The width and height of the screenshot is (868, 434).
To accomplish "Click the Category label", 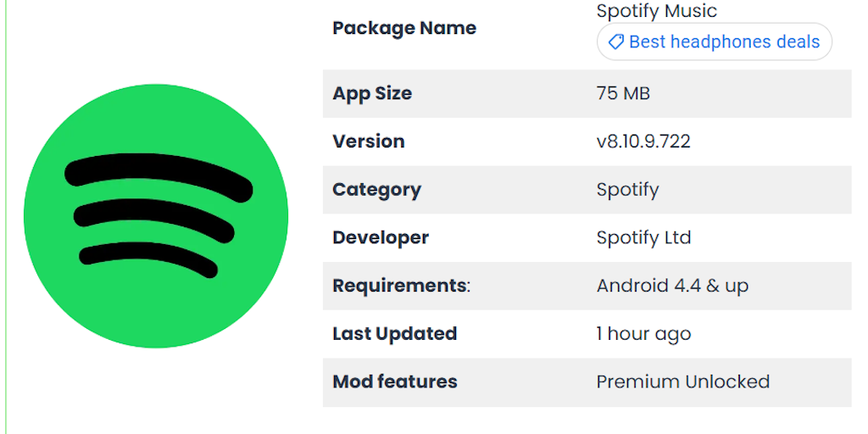I will pos(376,190).
